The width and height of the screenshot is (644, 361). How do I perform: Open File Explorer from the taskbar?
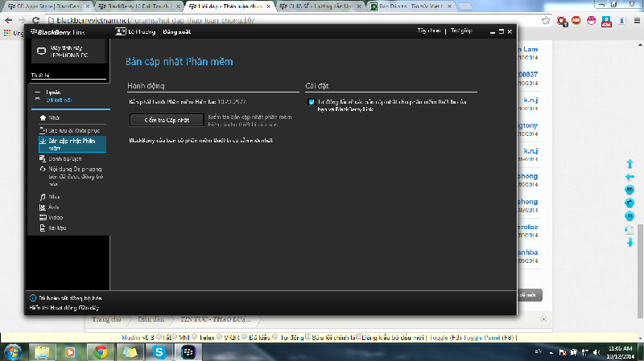pyautogui.click(x=42, y=352)
